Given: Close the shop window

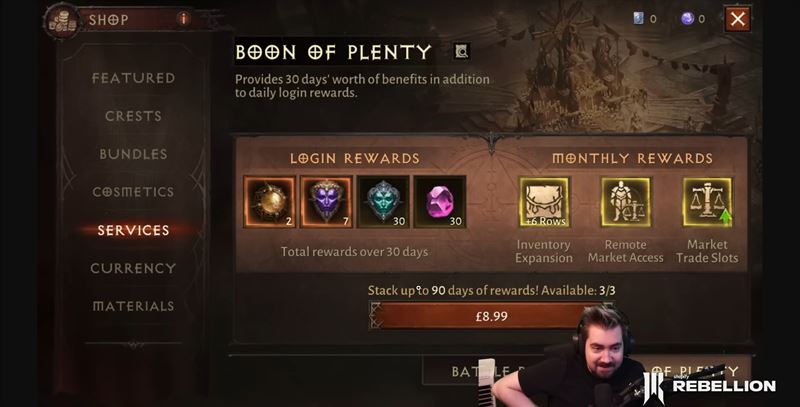Looking at the screenshot, I should (x=738, y=19).
